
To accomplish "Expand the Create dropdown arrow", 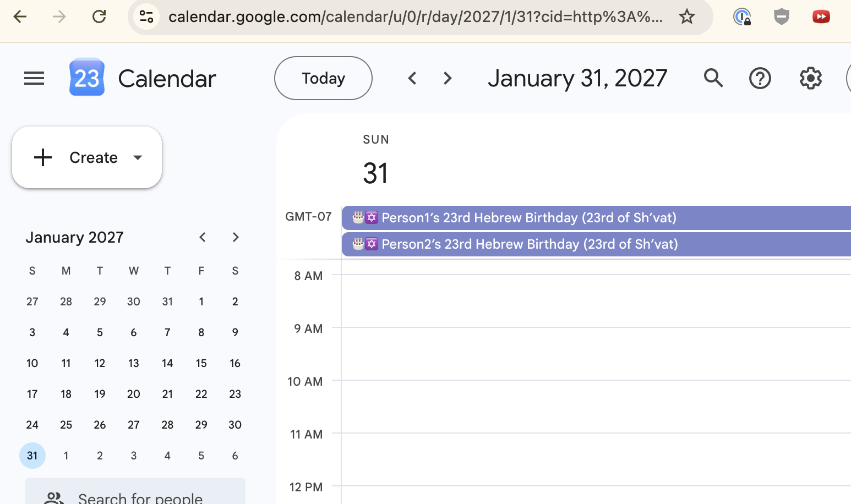I will click(138, 157).
